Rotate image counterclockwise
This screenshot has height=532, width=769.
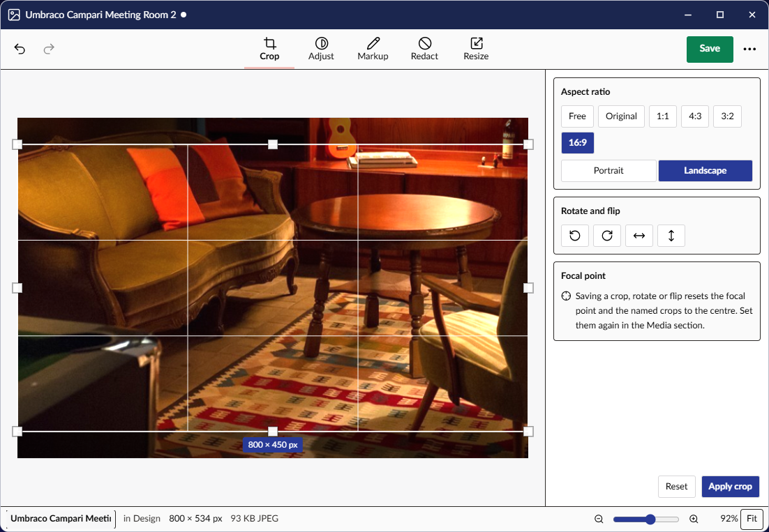(575, 236)
